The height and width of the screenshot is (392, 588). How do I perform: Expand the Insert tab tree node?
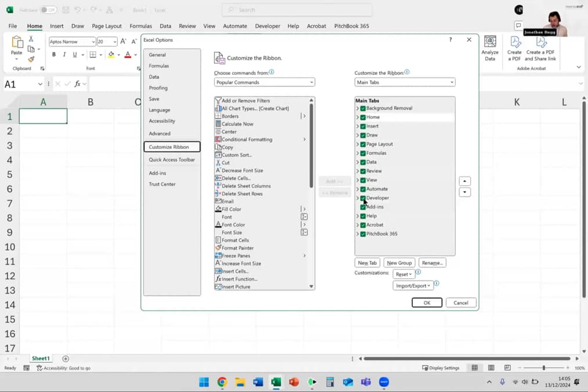(358, 127)
